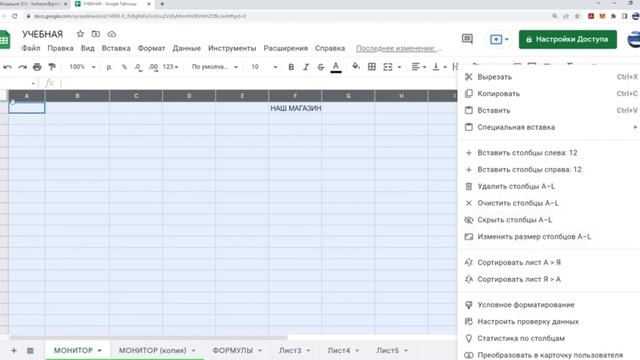Open vertical align dropdown
640x360 pixels.
pos(440,67)
